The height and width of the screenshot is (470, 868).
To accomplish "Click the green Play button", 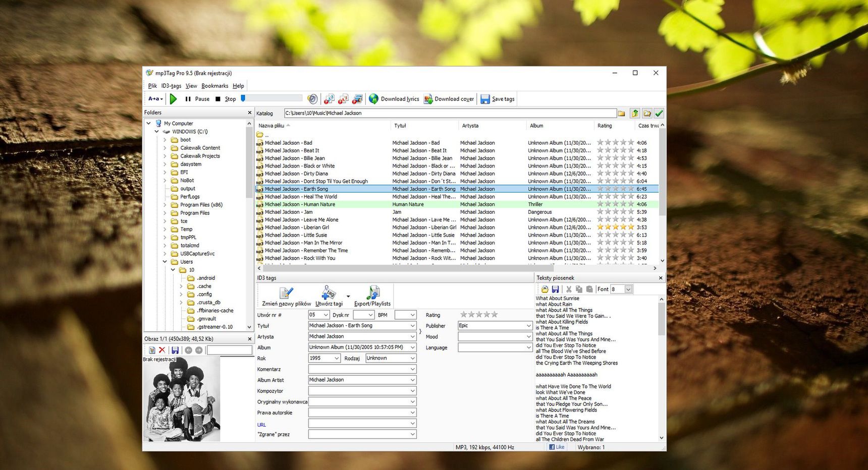I will [x=174, y=99].
